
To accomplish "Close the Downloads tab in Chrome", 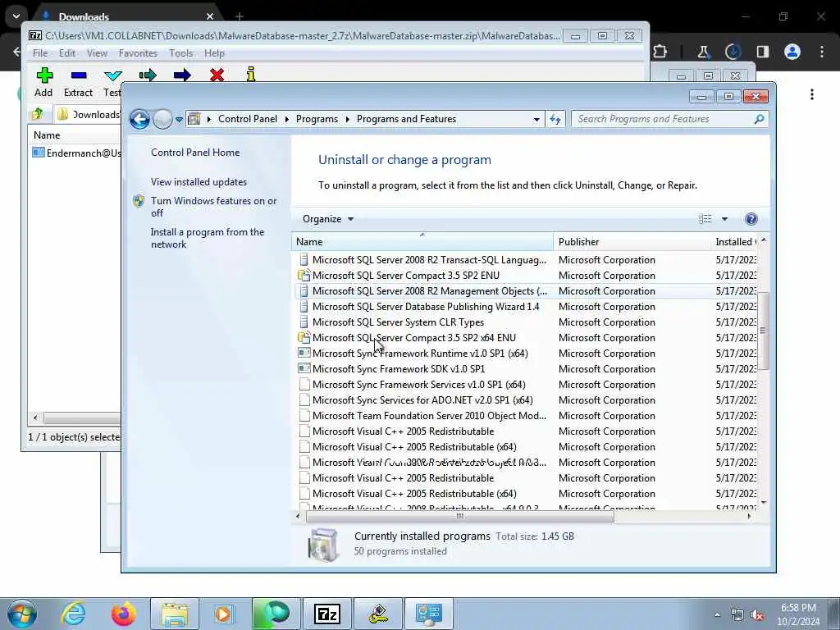I will tap(210, 16).
